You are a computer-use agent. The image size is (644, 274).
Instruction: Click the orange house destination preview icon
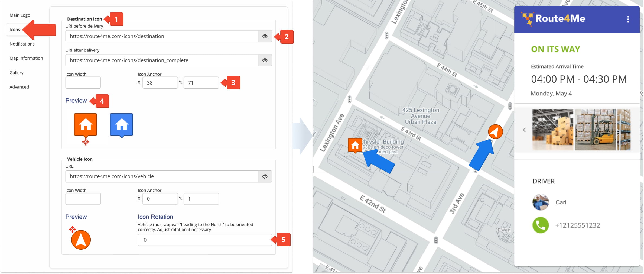point(86,125)
